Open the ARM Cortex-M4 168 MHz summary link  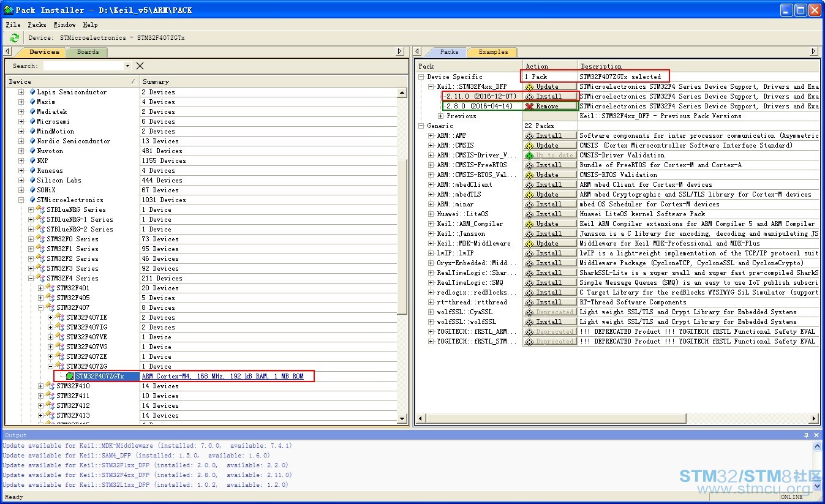pos(222,376)
